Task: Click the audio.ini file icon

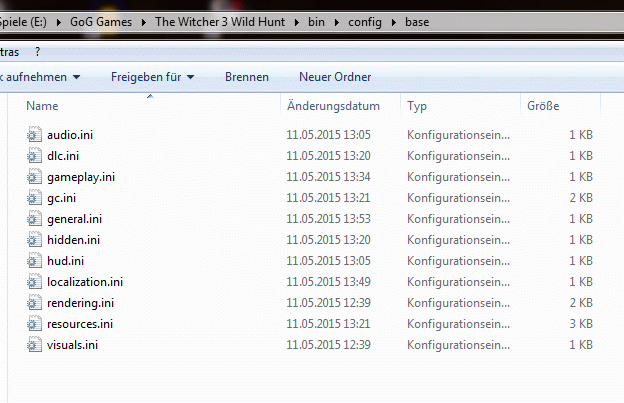Action: (x=34, y=134)
